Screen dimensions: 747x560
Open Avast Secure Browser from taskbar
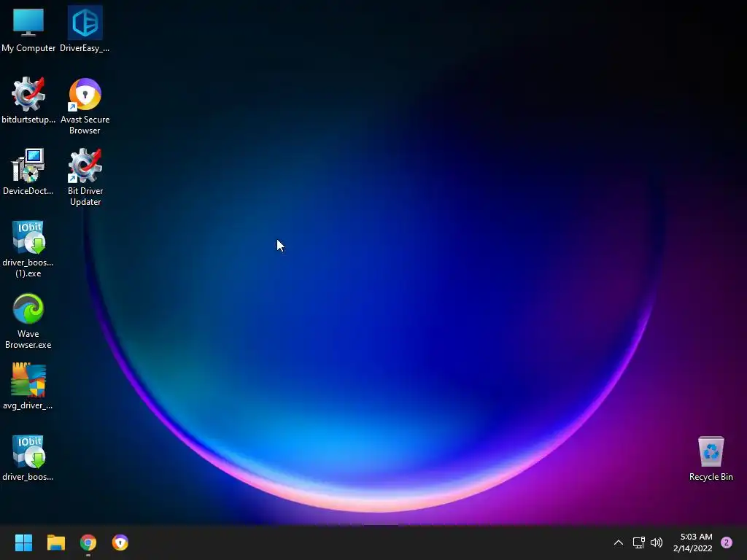point(120,542)
